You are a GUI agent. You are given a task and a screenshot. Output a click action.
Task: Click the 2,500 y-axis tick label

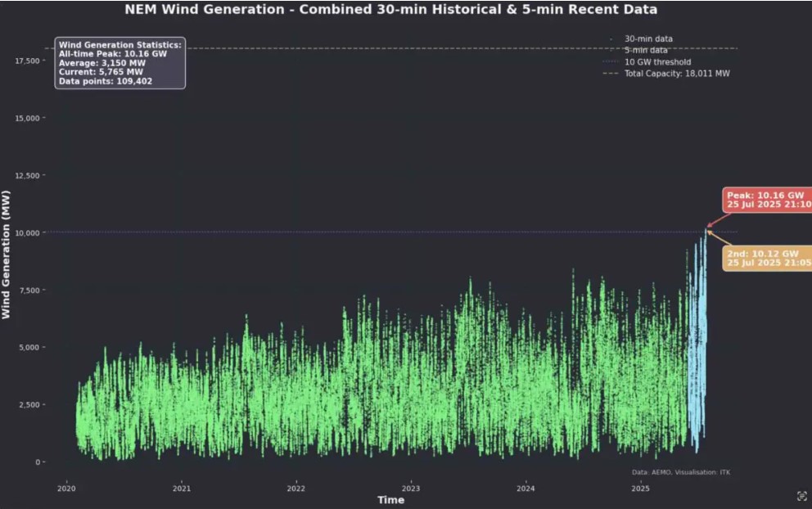(29, 405)
